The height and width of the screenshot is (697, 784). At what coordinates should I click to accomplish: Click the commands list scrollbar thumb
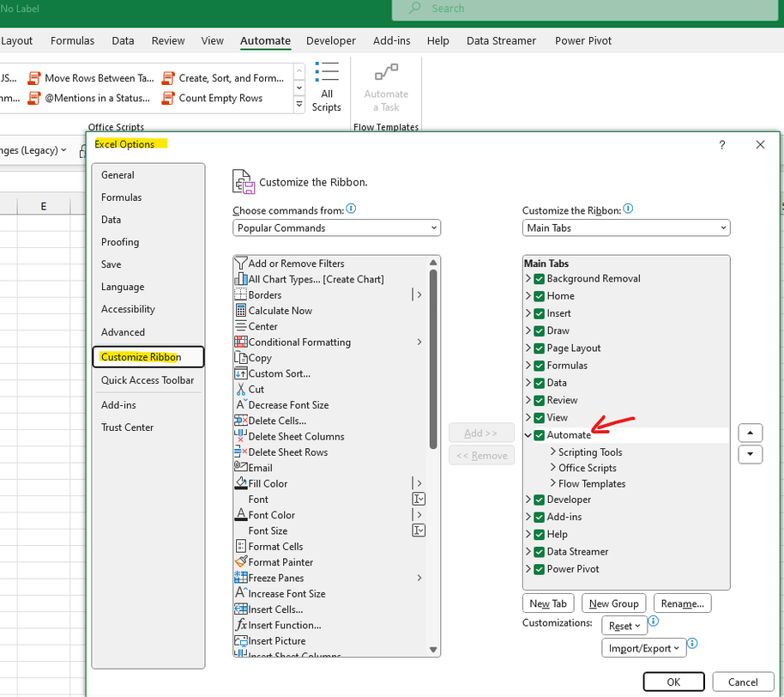tap(433, 360)
